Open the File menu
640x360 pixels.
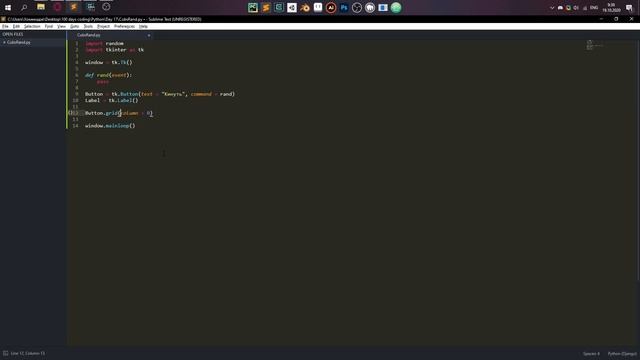[5, 26]
